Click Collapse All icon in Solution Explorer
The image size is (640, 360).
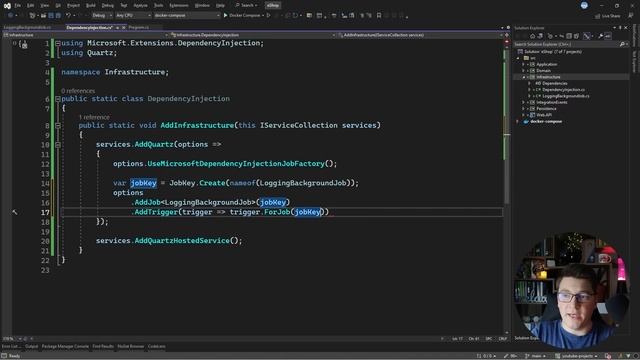[569, 36]
